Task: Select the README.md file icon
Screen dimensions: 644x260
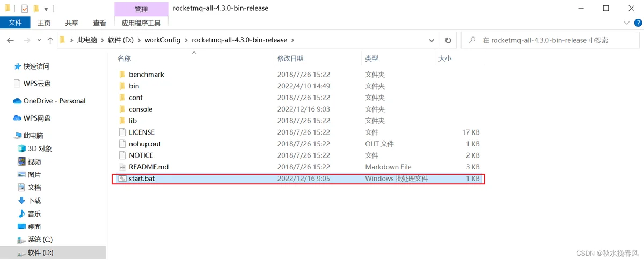Action: (122, 167)
